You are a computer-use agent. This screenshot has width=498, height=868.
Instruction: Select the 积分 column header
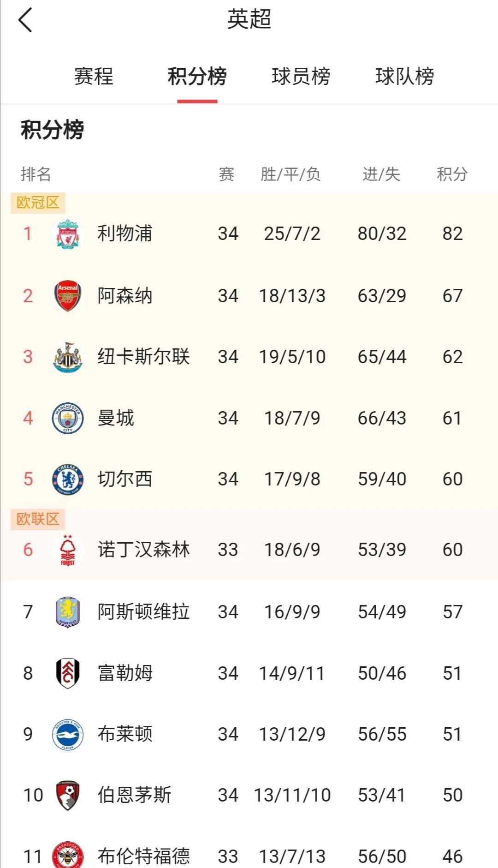[452, 174]
